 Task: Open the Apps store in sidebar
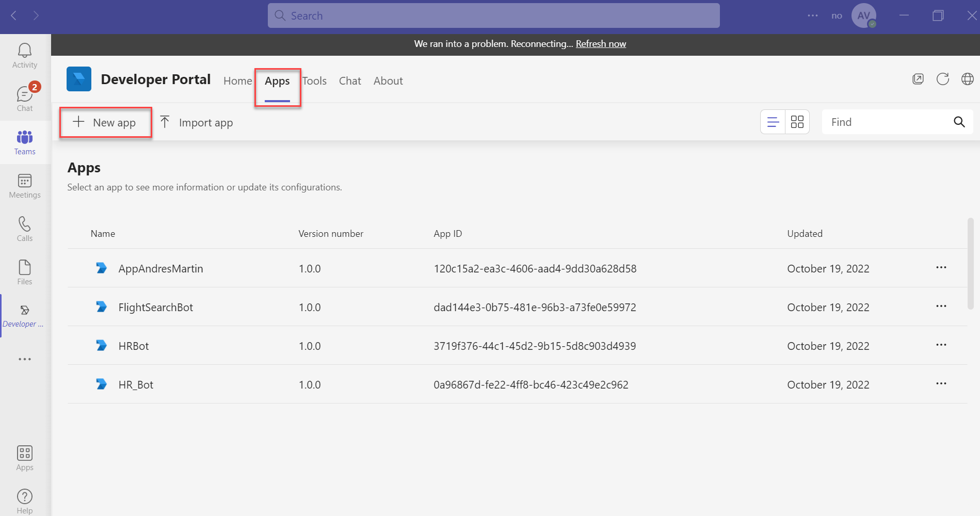coord(25,458)
